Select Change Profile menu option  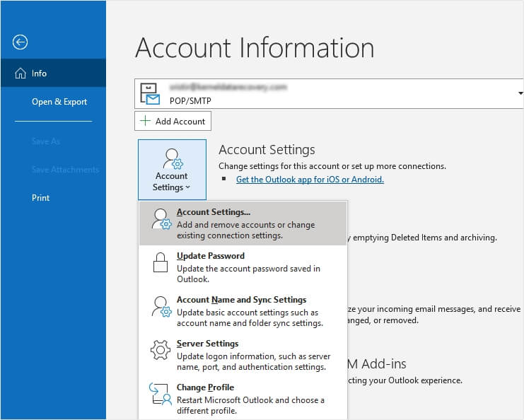(x=243, y=398)
